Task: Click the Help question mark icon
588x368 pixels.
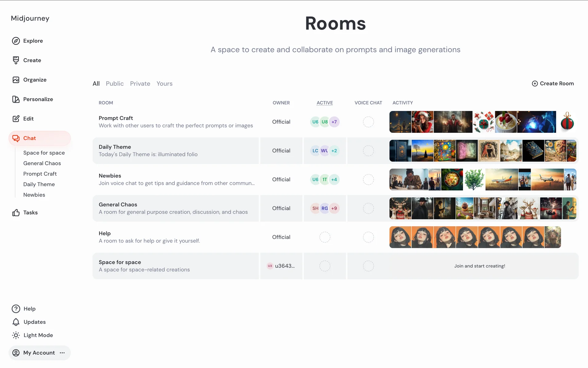Action: pyautogui.click(x=16, y=309)
